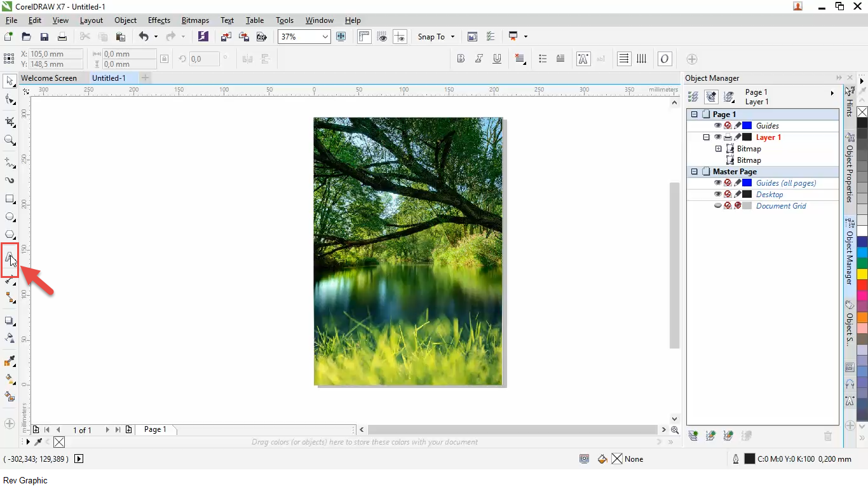Show the Document Grid layer
Viewport: 868px width, 491px height.
coord(718,206)
